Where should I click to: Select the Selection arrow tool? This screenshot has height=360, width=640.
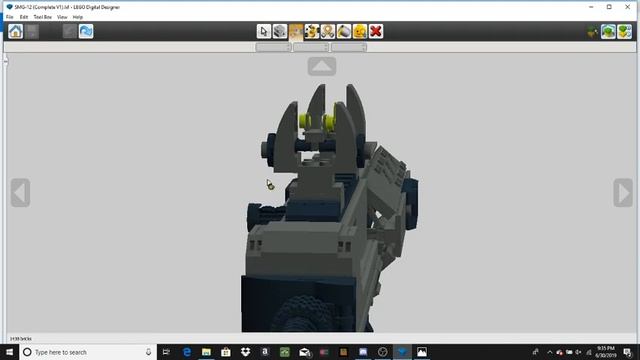point(264,31)
